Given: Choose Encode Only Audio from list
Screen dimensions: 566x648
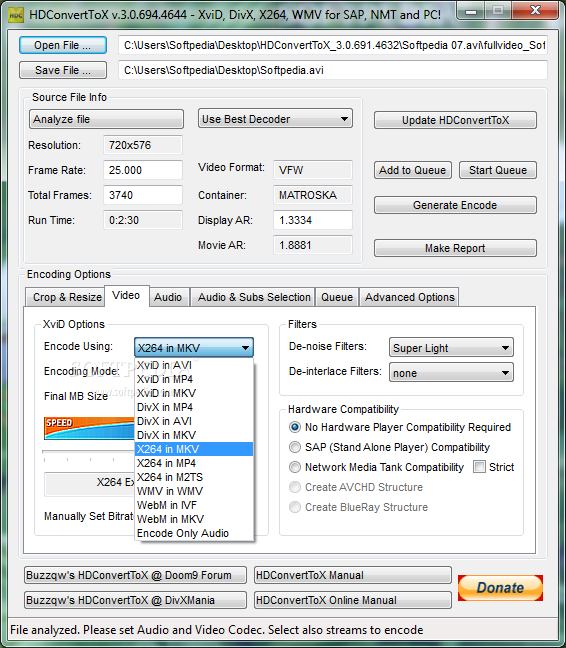Looking at the screenshot, I should [194, 533].
